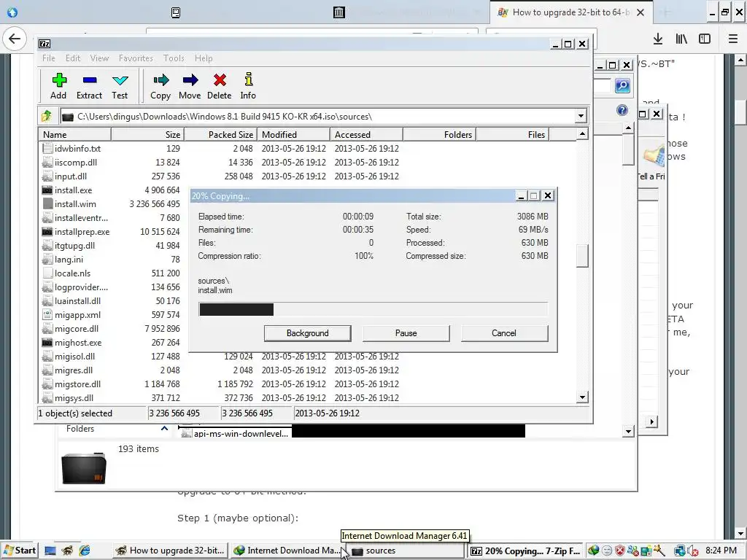Click the Copy arrow icon
Viewport: 747px width, 560px height.
pyautogui.click(x=161, y=80)
